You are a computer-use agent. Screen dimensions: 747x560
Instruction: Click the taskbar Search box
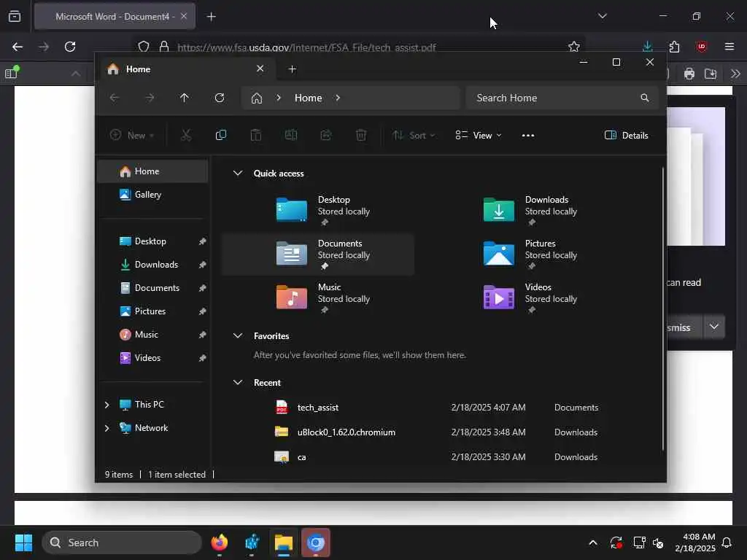coord(122,542)
